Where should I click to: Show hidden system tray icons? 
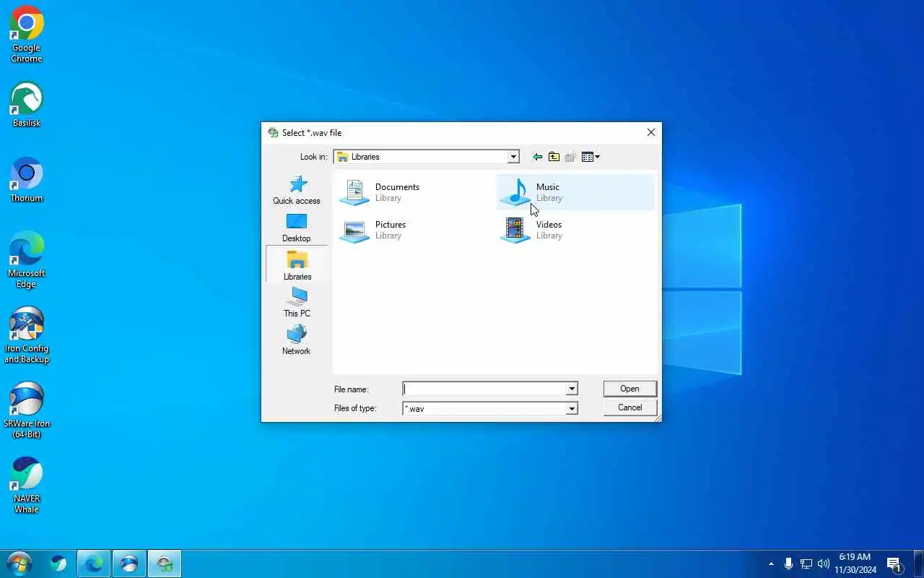(x=771, y=564)
